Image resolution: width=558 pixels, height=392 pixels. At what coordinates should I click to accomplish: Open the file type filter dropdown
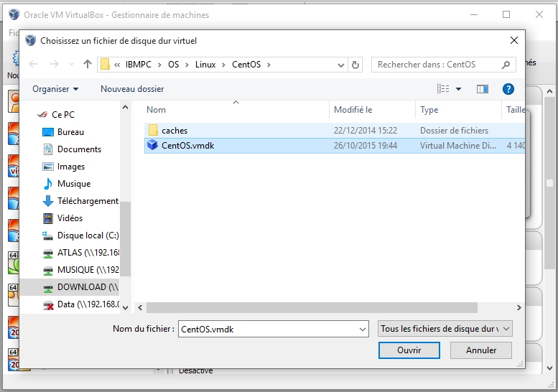pos(445,329)
